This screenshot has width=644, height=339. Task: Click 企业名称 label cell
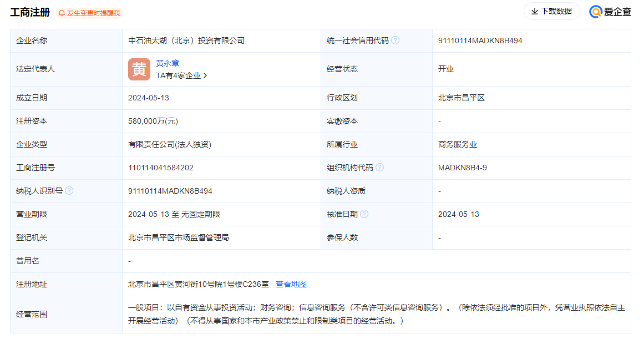click(66, 41)
